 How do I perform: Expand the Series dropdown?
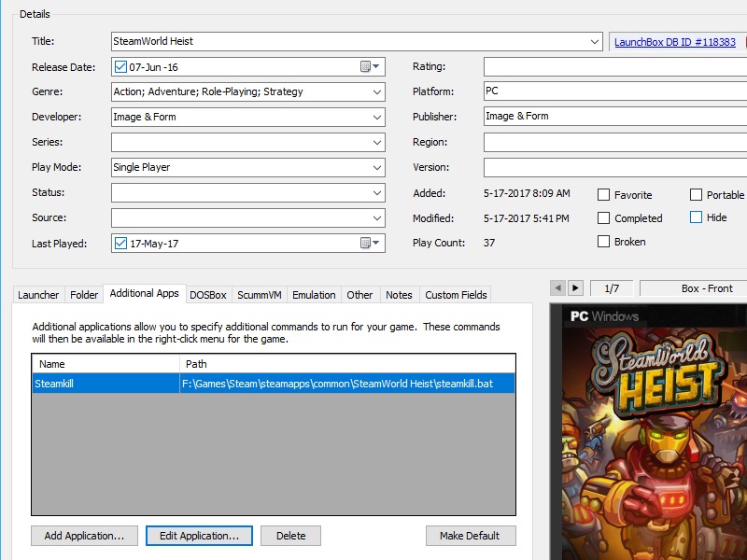point(377,143)
